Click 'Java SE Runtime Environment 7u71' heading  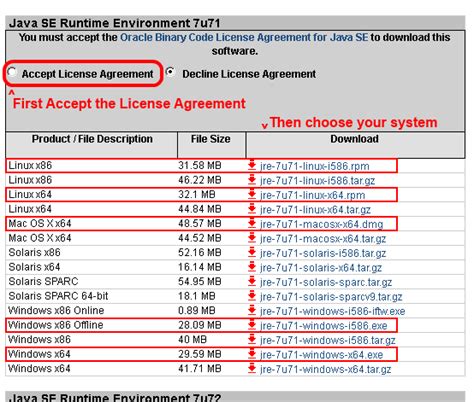(115, 23)
